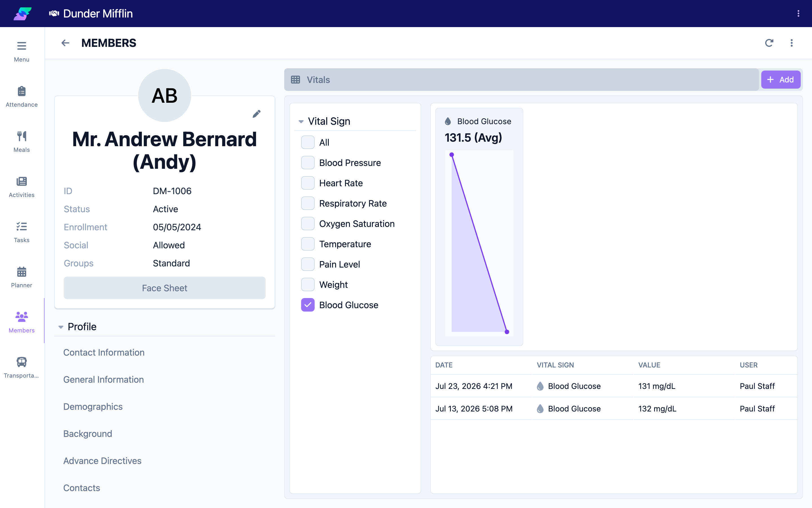Open the hamburger Menu icon
This screenshot has width=812, height=508.
tap(21, 46)
